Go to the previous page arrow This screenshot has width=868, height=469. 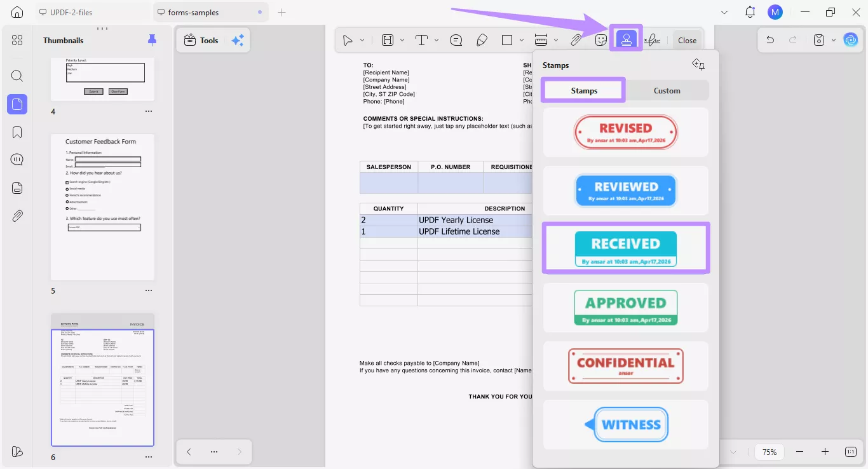point(189,452)
